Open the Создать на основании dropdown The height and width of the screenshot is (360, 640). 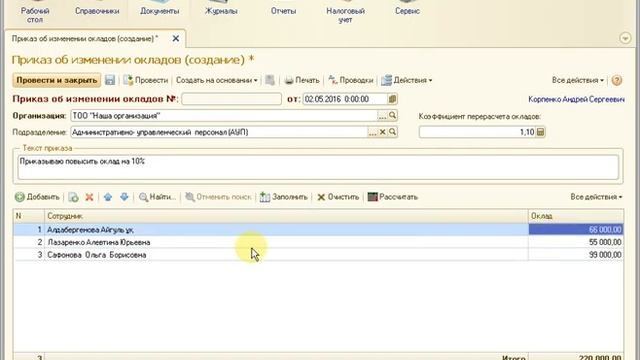coord(216,80)
